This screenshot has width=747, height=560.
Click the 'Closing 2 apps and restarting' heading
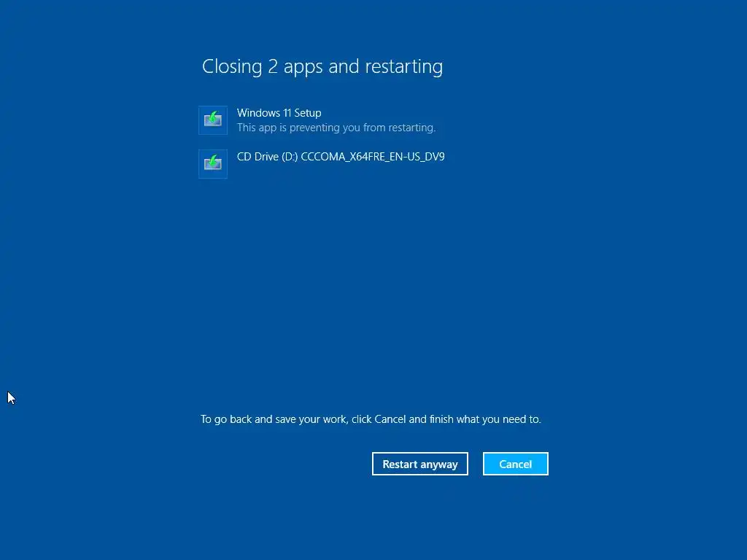[322, 66]
